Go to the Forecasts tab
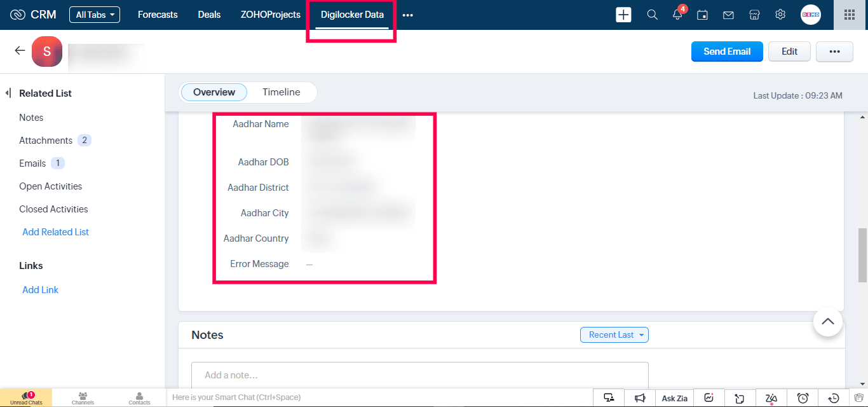This screenshot has width=868, height=407. [x=158, y=15]
